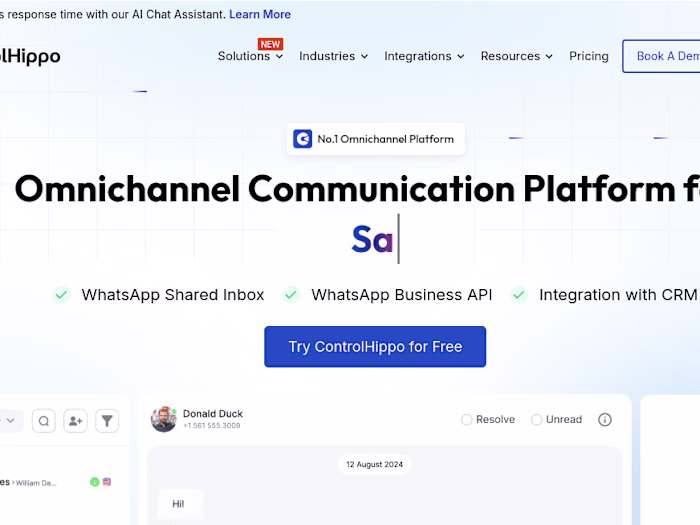Expand the Industries chevron arrow

(x=364, y=57)
